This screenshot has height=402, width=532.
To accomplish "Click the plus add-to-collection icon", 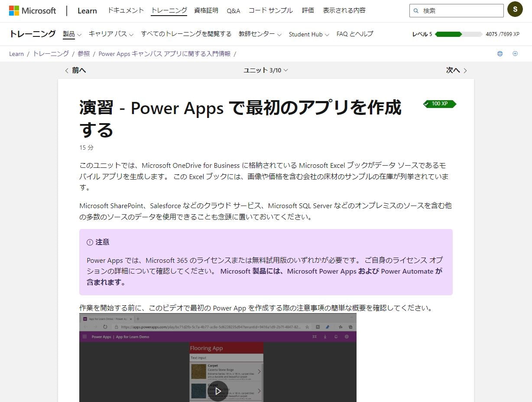I will [515, 54].
